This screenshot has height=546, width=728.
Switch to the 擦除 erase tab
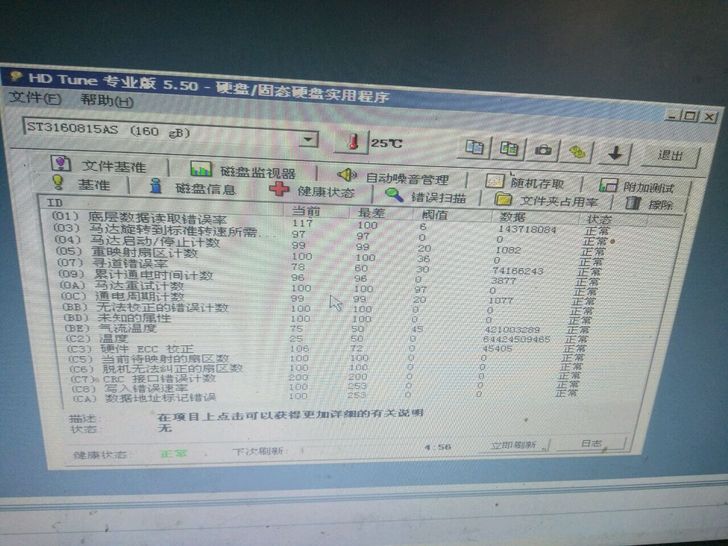point(650,203)
